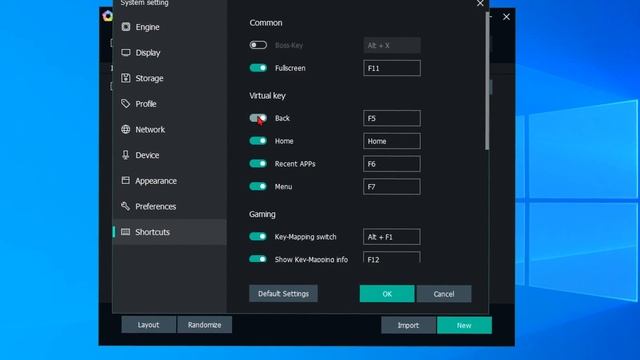Confirm with the OK button
Image resolution: width=640 pixels, height=360 pixels.
pyautogui.click(x=387, y=294)
